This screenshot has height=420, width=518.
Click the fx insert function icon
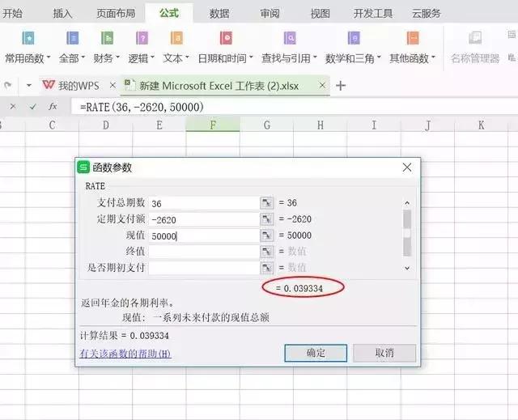click(x=53, y=106)
